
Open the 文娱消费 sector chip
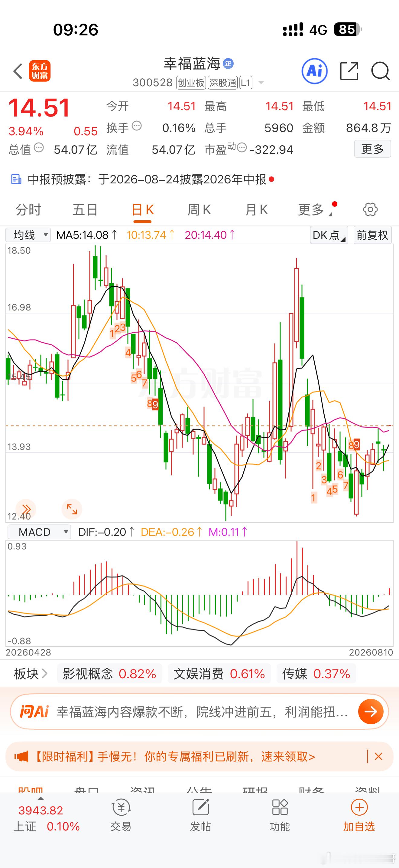point(219,674)
